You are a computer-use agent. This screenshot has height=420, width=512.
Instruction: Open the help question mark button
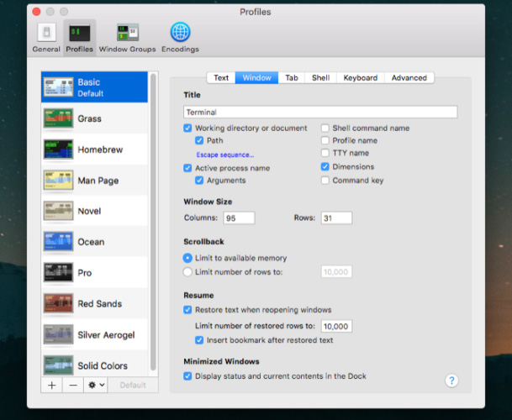tap(451, 381)
